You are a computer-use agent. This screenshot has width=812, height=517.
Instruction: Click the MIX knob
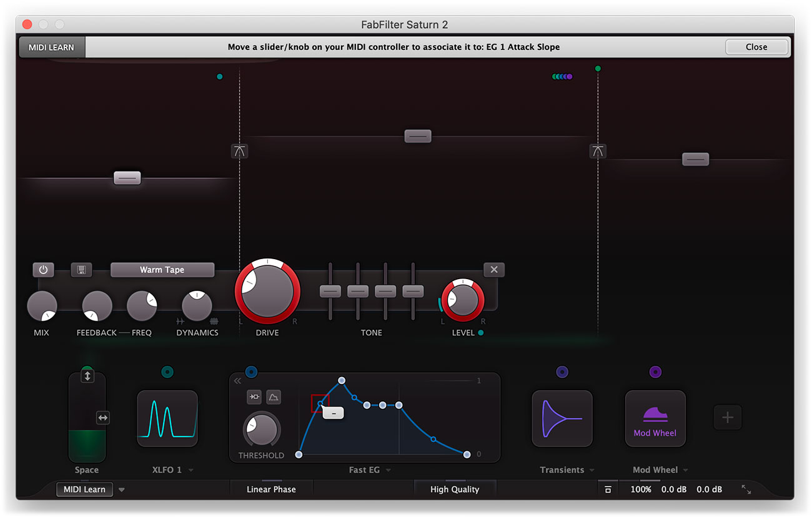(42, 307)
